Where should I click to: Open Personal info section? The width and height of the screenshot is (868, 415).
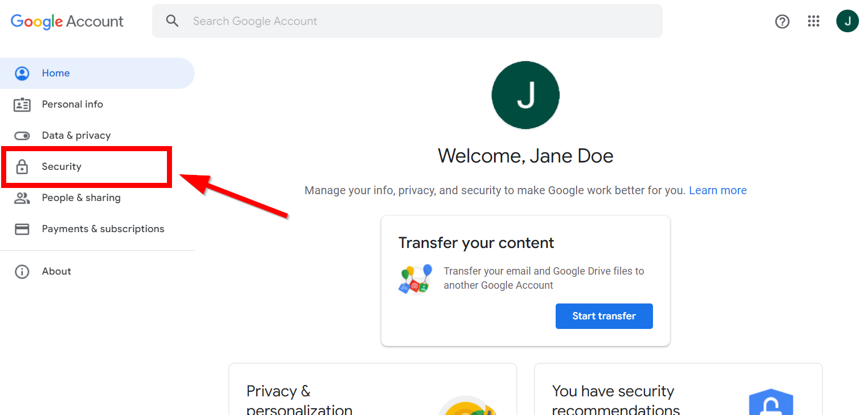click(97, 104)
